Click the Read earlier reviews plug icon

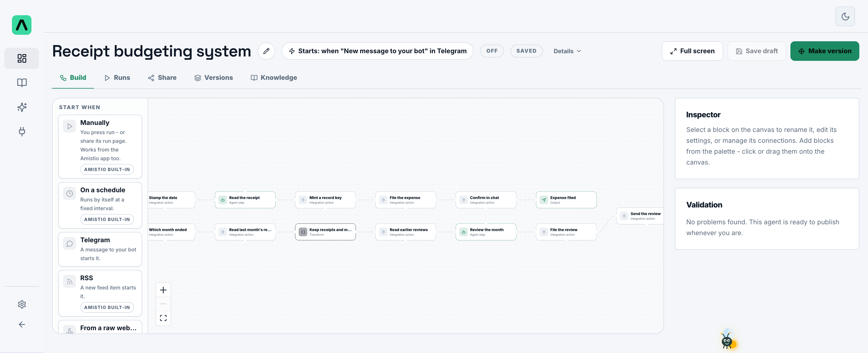pyautogui.click(x=383, y=232)
